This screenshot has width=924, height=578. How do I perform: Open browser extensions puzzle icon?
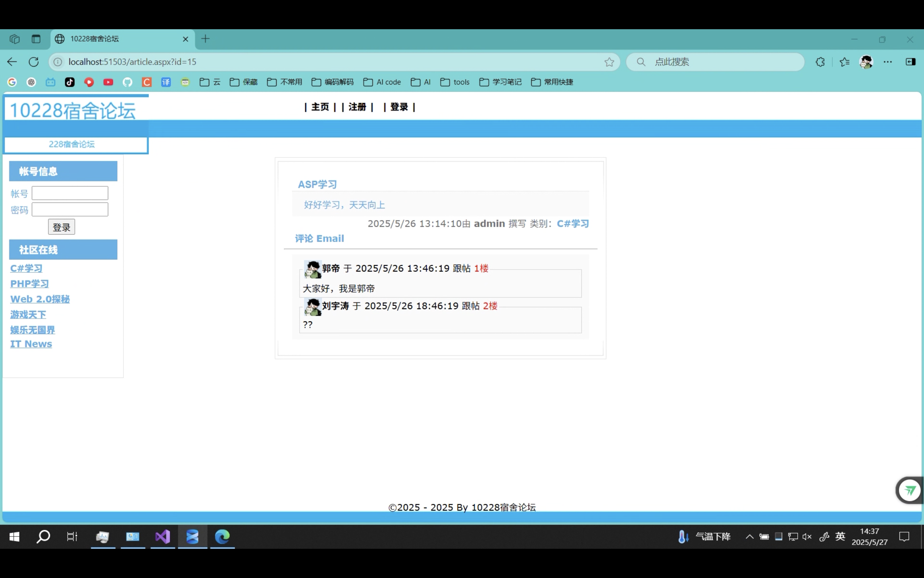[820, 62]
